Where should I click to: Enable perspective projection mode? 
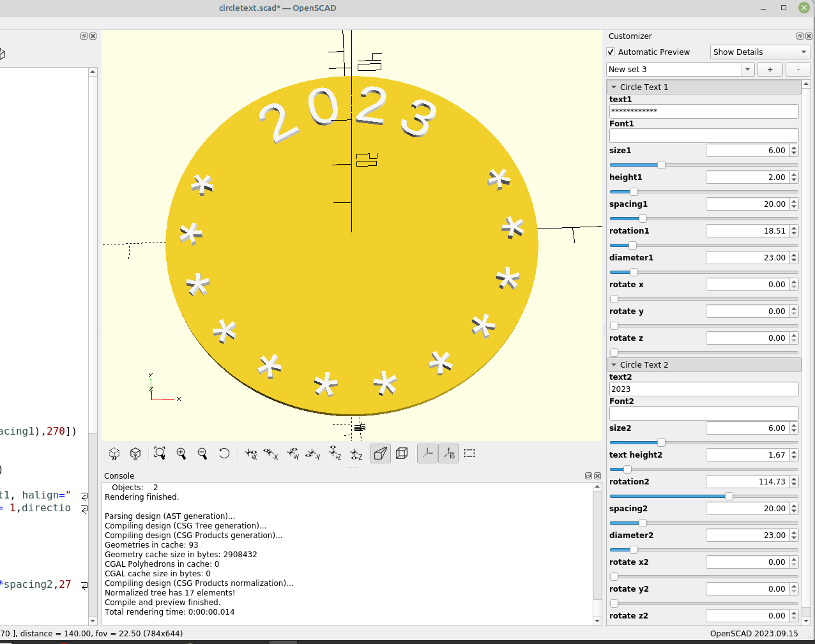[x=380, y=453]
